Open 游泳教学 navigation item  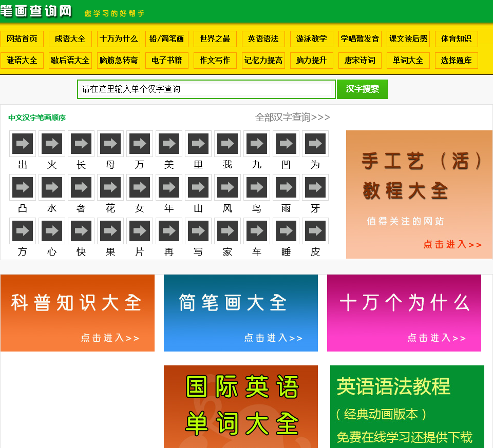[x=312, y=39]
